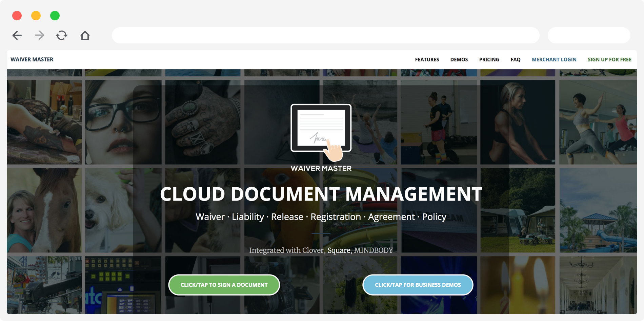This screenshot has height=321, width=644.
Task: Select the CLOUD DOCUMENT MANAGEMENT heading
Action: coord(321,194)
